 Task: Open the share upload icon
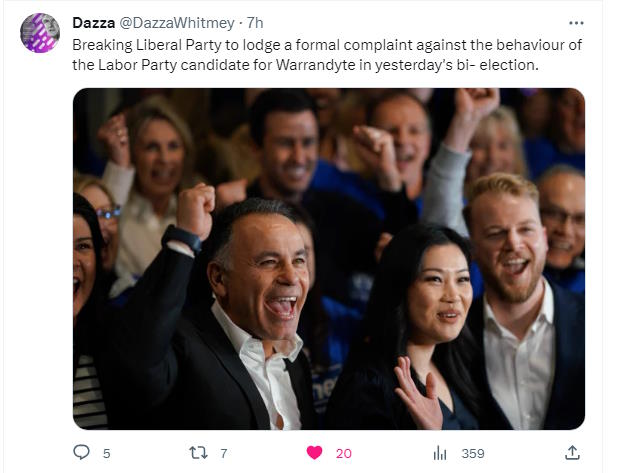click(x=572, y=452)
